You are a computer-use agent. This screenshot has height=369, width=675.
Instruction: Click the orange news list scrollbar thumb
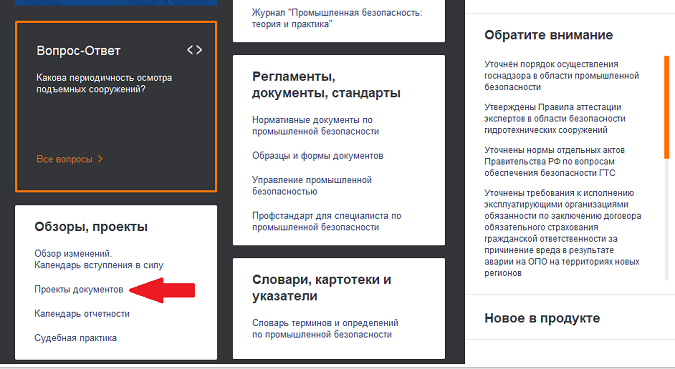(x=666, y=107)
